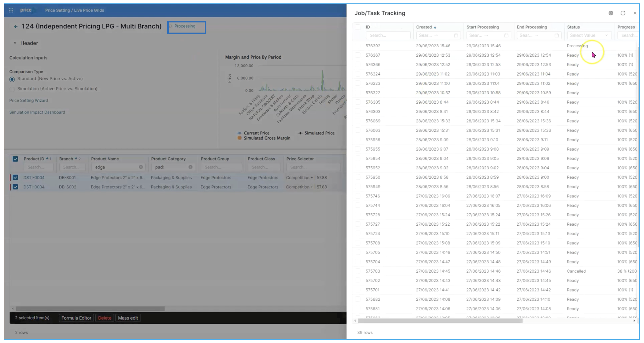Uncheck the DSTI-0004 DB-S001 row checkbox

pos(15,177)
